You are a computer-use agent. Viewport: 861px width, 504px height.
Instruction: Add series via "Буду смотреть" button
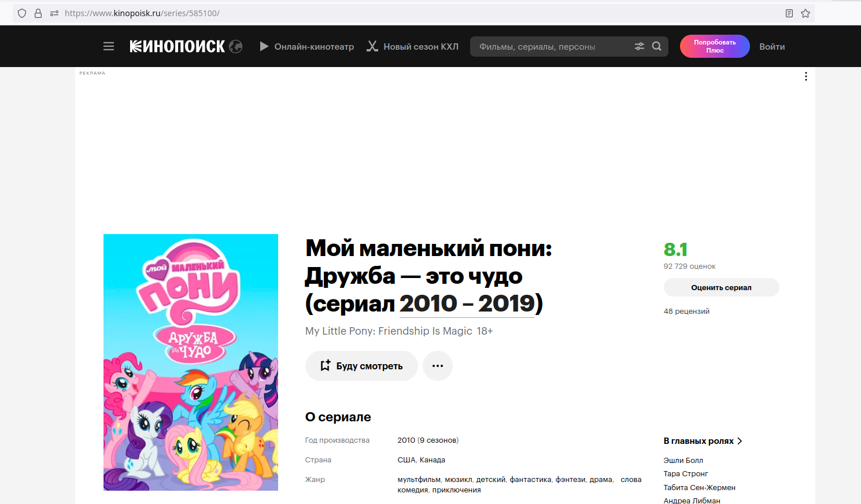[x=361, y=366]
